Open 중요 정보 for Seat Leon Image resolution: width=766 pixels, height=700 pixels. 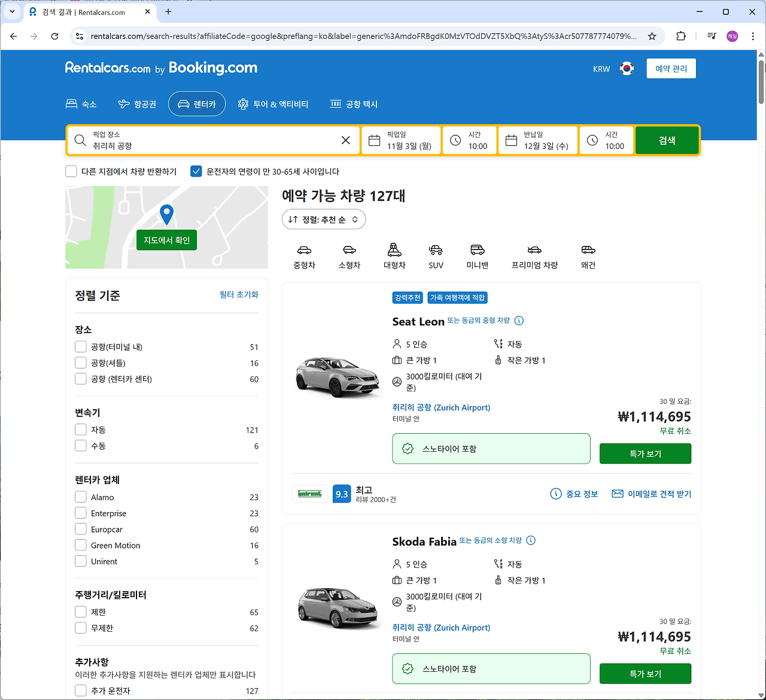(574, 494)
